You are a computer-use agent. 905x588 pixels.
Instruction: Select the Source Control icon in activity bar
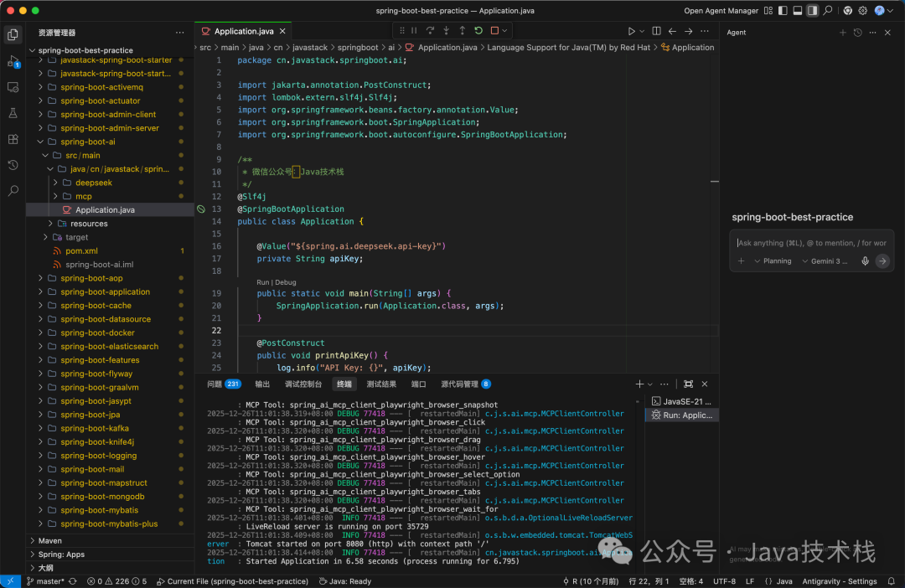pos(12,85)
